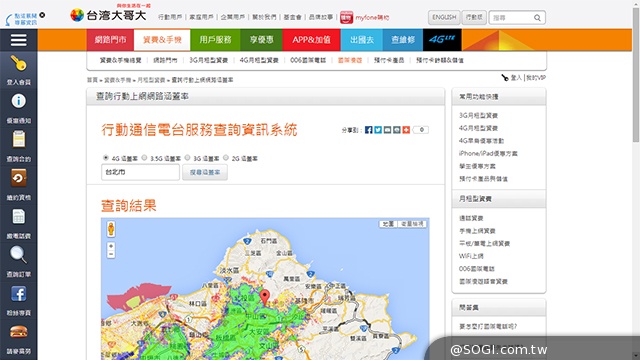Screen dimensions: 640x360
Task: Click the Street View pegman on map
Action: (111, 229)
